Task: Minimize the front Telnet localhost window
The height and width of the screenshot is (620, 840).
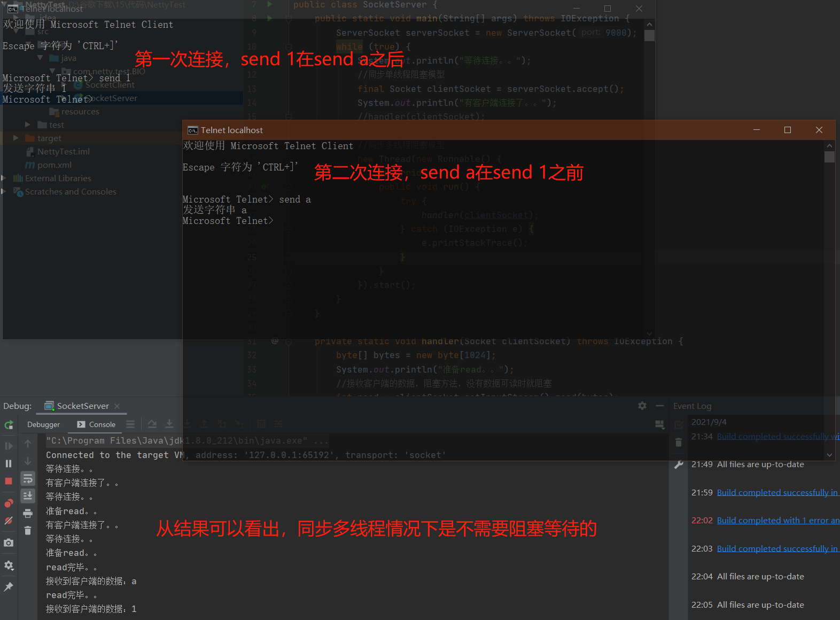Action: click(x=757, y=130)
